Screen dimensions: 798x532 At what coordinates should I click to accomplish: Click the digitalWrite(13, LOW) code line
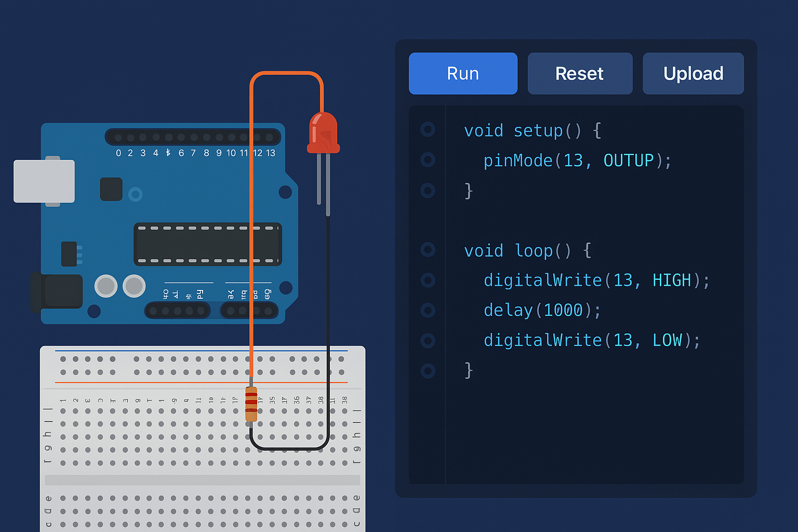pyautogui.click(x=592, y=340)
